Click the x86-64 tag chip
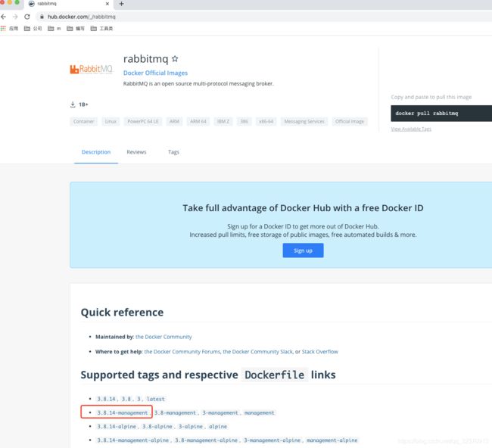 coord(266,121)
